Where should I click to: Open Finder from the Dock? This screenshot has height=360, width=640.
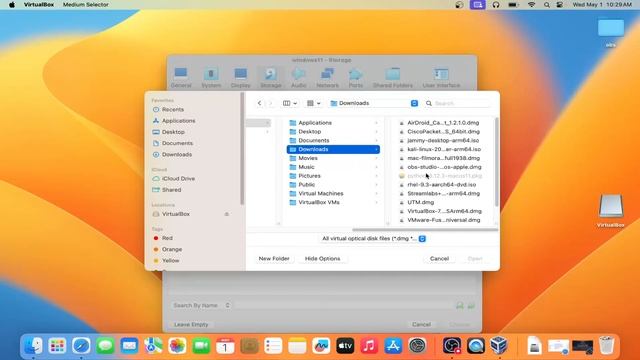click(33, 346)
